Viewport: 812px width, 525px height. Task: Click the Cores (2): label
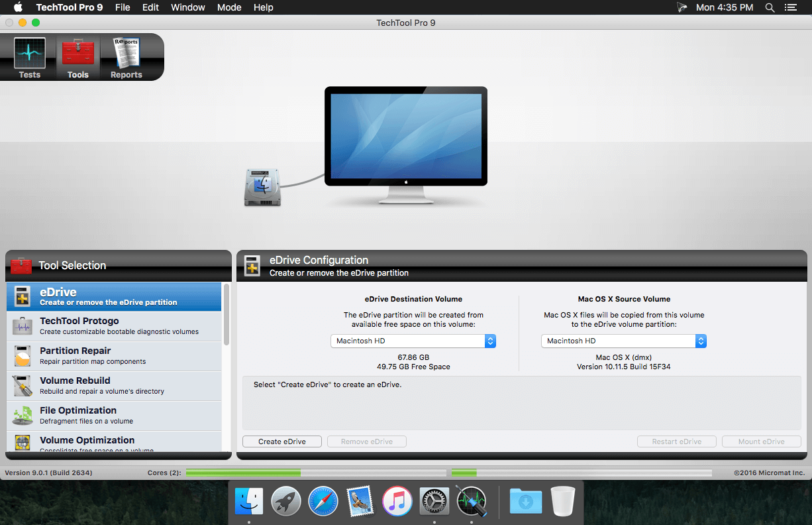click(x=164, y=473)
